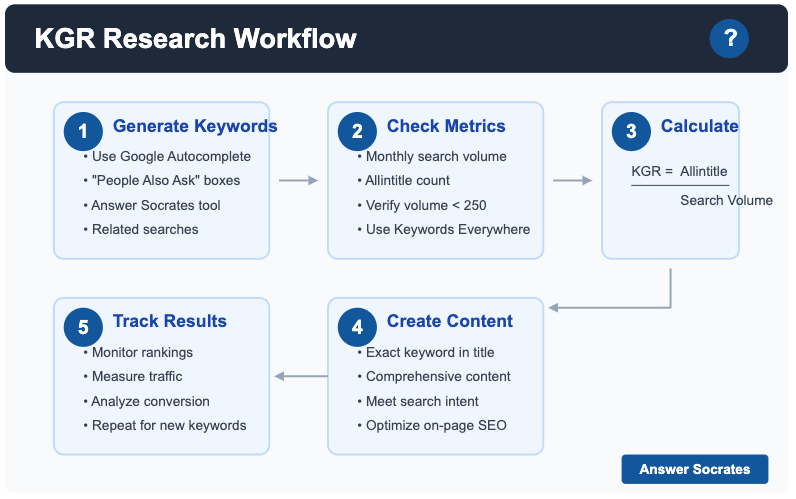Select the Check Metrics heading
This screenshot has height=499, width=796.
coord(446,126)
